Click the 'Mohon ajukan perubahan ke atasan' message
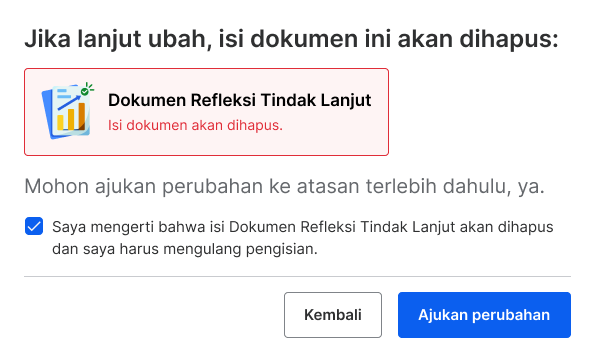Screen dimensions: 595x362 click(x=284, y=186)
